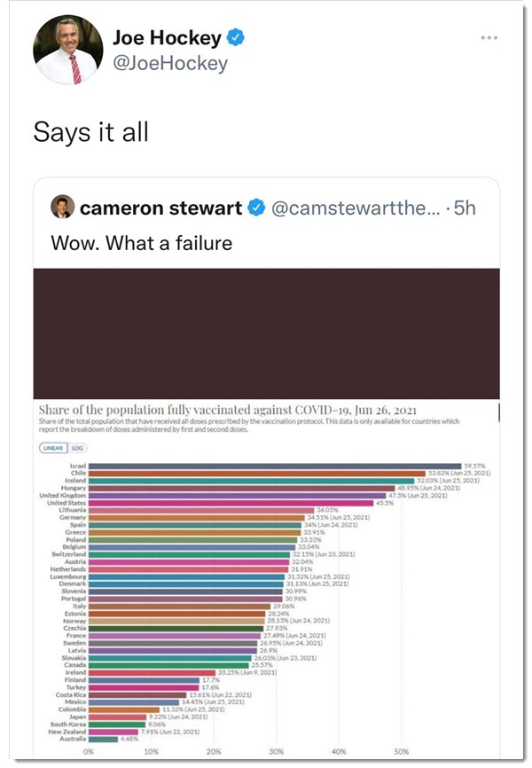This screenshot has width=532, height=768.
Task: Open the three-dot more options menu
Action: (489, 37)
